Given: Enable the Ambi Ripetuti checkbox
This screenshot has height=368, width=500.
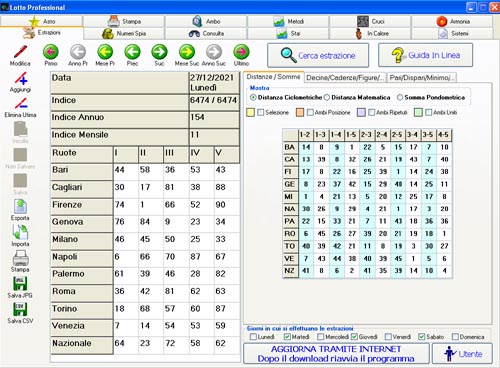Looking at the screenshot, I should coord(372,113).
